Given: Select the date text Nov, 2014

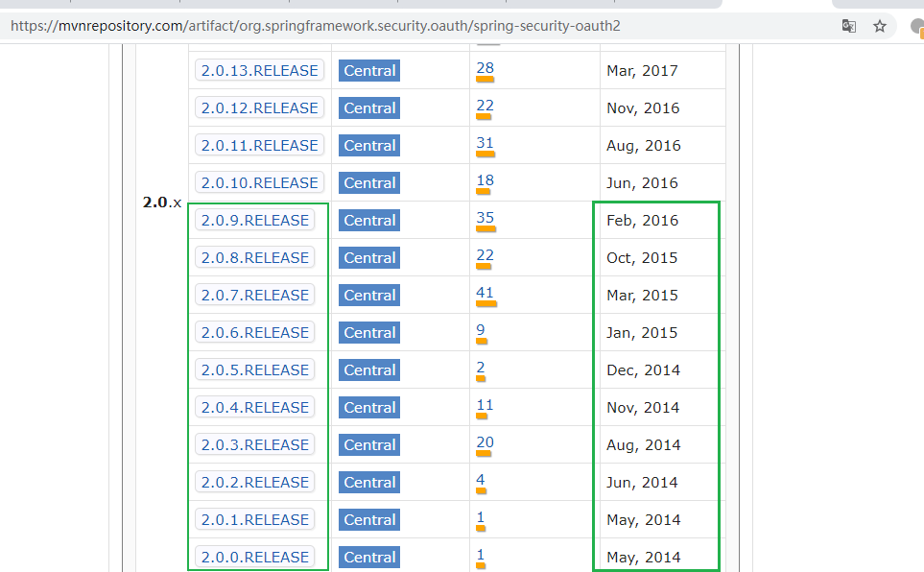Looking at the screenshot, I should [643, 408].
